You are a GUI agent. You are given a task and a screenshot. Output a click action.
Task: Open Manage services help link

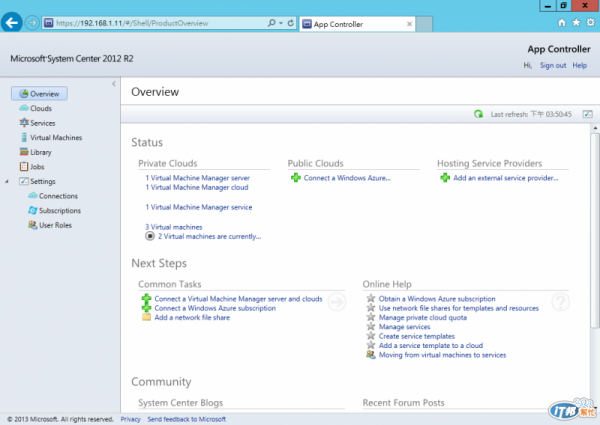(x=404, y=327)
